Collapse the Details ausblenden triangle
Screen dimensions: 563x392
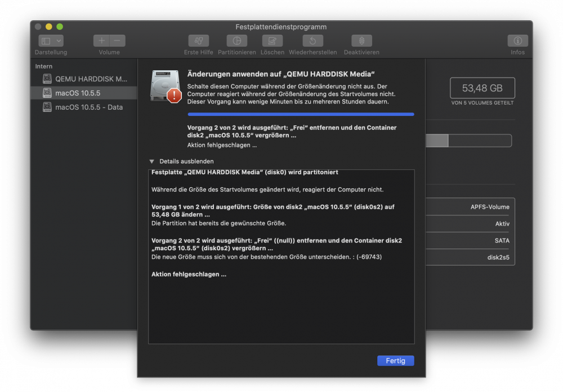(152, 161)
